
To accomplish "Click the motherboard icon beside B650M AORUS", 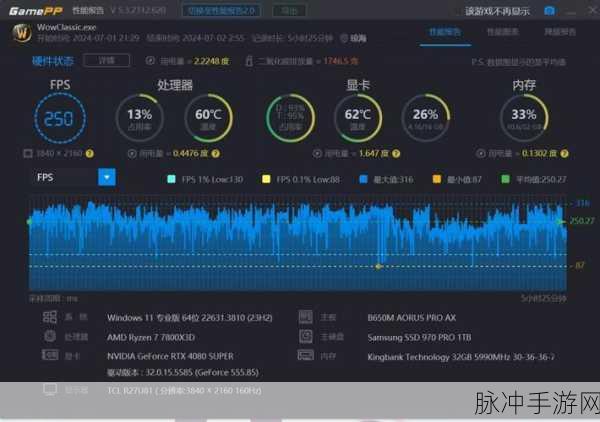I will [x=305, y=317].
